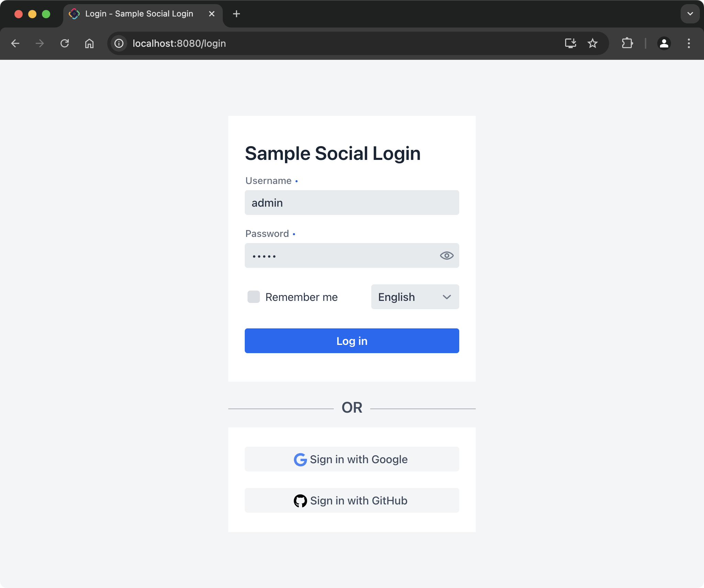Toggle Remember me off after checking
The width and height of the screenshot is (704, 588).
click(x=253, y=297)
